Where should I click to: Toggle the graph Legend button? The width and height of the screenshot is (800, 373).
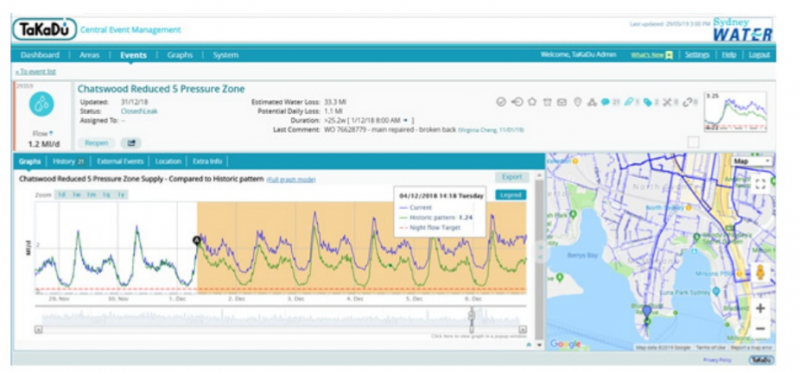click(511, 195)
